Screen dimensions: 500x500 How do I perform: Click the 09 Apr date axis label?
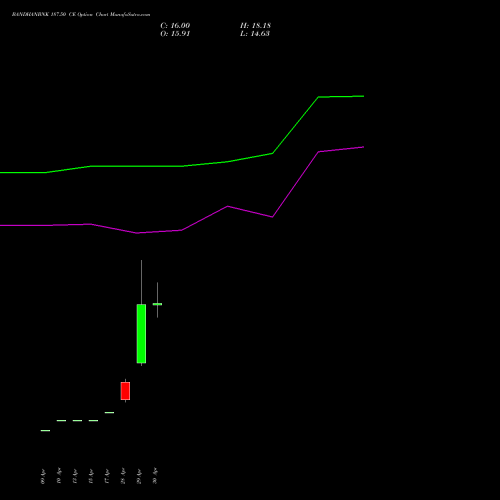43,476
